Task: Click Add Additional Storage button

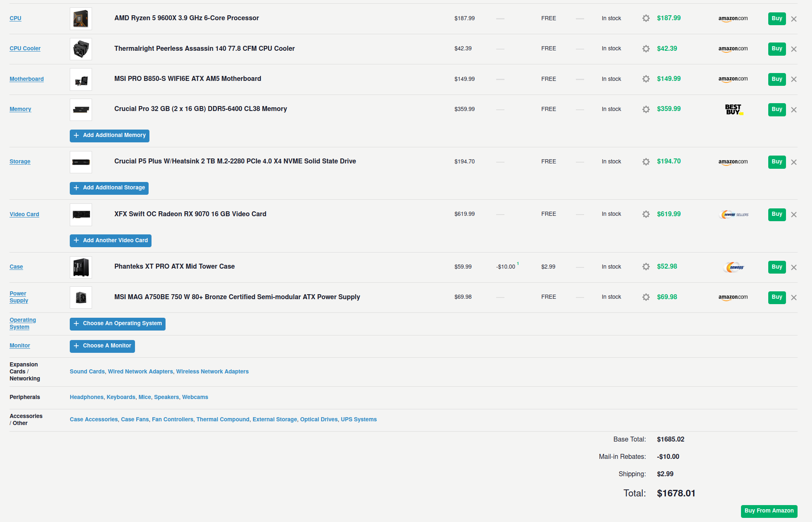Action: click(x=109, y=188)
